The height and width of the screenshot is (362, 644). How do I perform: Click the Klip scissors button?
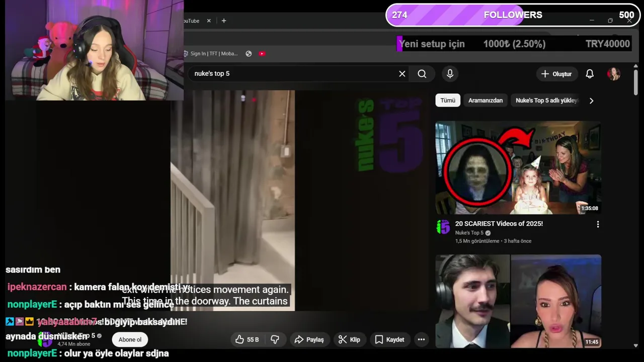click(349, 340)
